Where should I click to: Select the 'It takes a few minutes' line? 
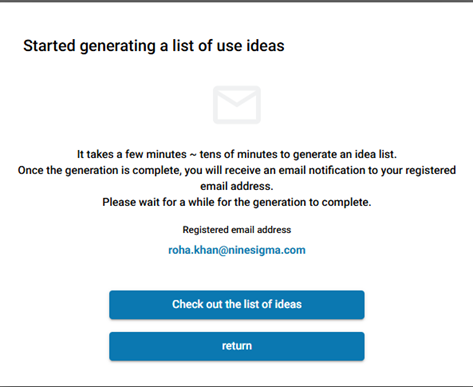click(x=237, y=154)
